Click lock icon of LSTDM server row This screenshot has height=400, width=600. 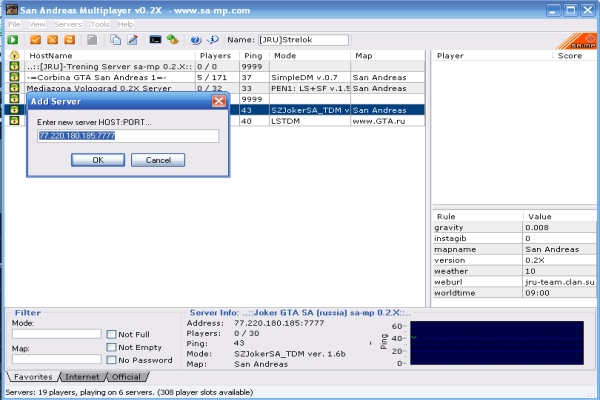(15, 121)
